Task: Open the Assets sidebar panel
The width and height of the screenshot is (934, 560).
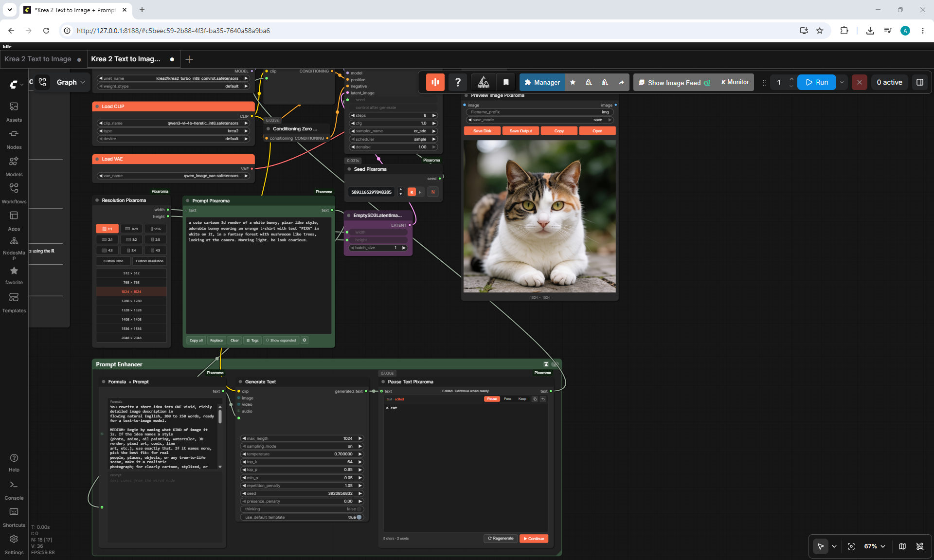Action: [14, 112]
